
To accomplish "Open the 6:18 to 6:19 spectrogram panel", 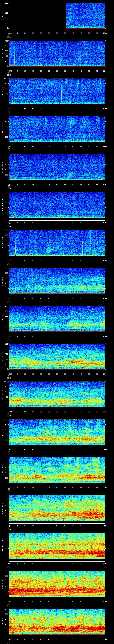I will coord(57,357).
